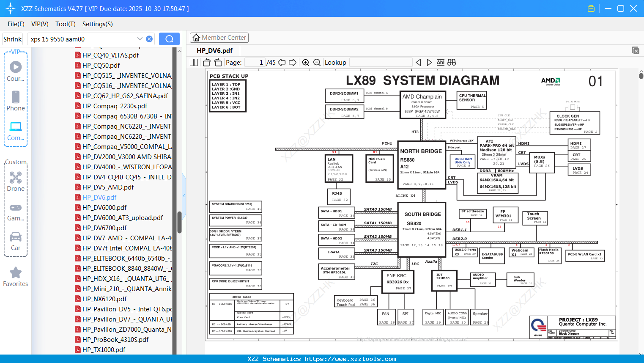Viewport: 644px width, 363px height.
Task: Select HP_NX6120.pdf
Action: pyautogui.click(x=104, y=299)
